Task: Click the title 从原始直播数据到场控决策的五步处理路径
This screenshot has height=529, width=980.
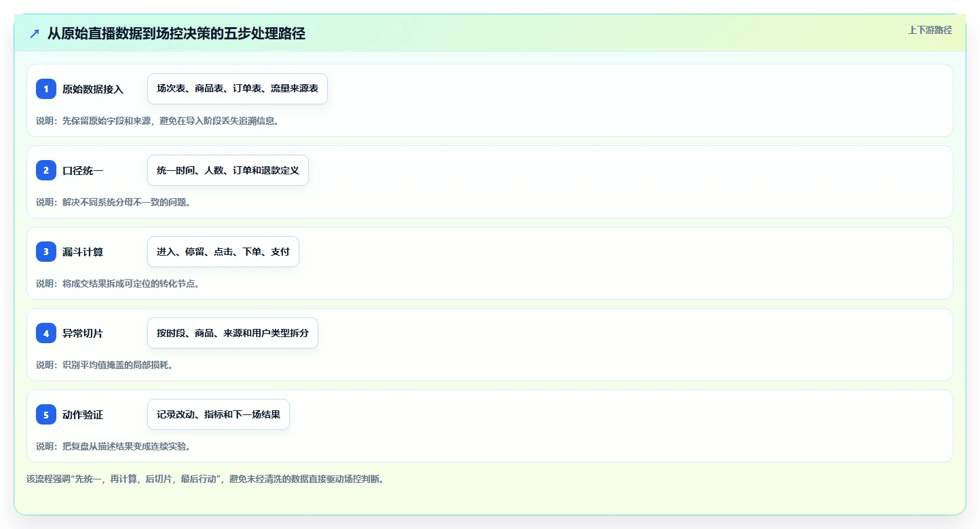Action: [176, 33]
